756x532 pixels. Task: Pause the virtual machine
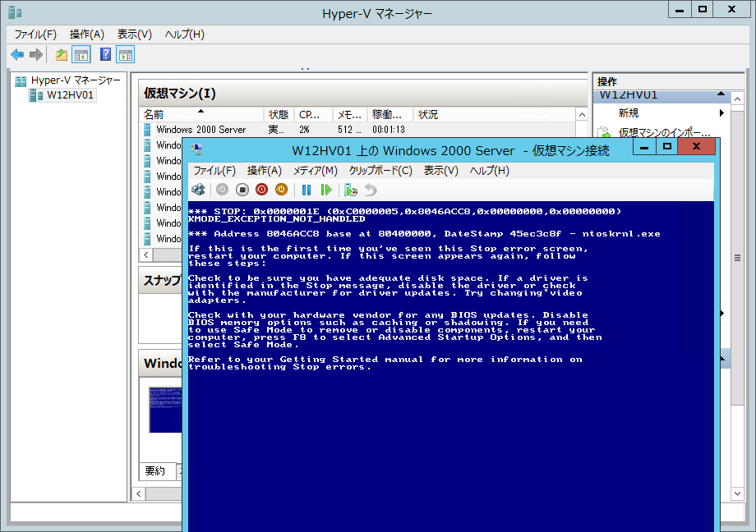point(307,190)
